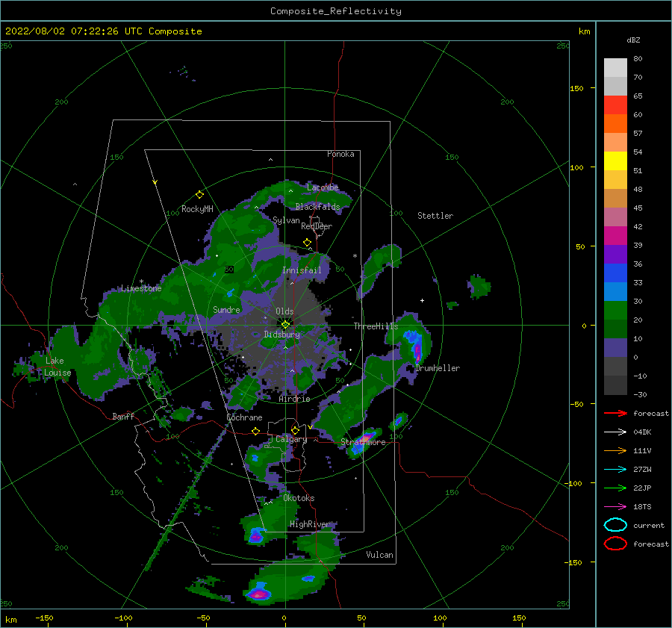672x628 pixels.
Task: Click the yellow diamond marker above Calgary
Action: click(295, 430)
